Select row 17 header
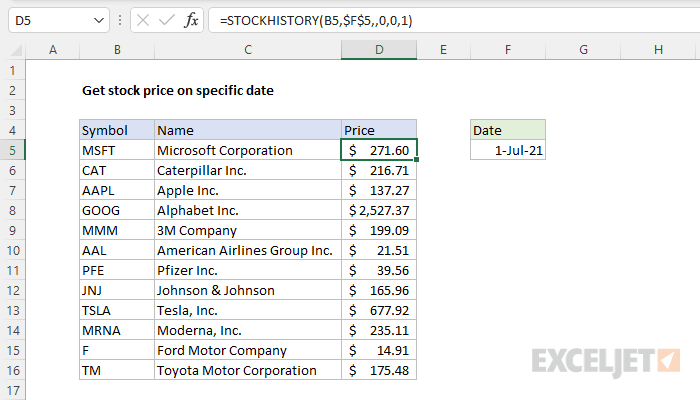 (12, 390)
